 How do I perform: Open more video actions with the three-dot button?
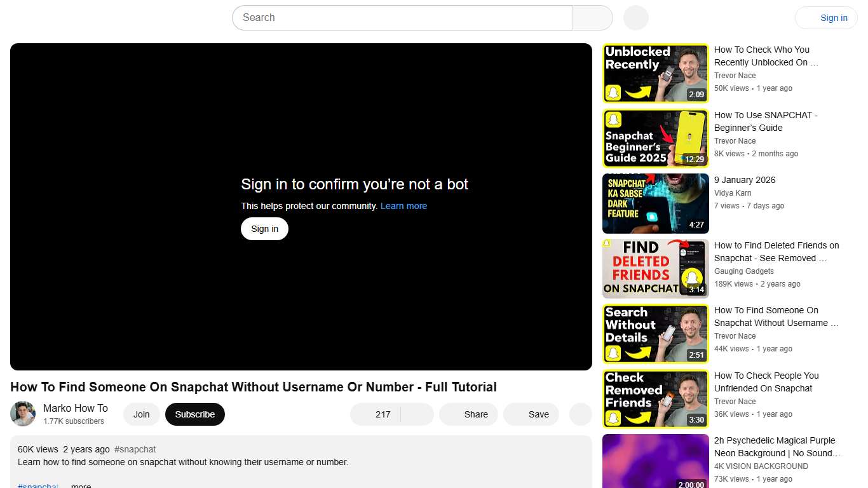click(580, 414)
